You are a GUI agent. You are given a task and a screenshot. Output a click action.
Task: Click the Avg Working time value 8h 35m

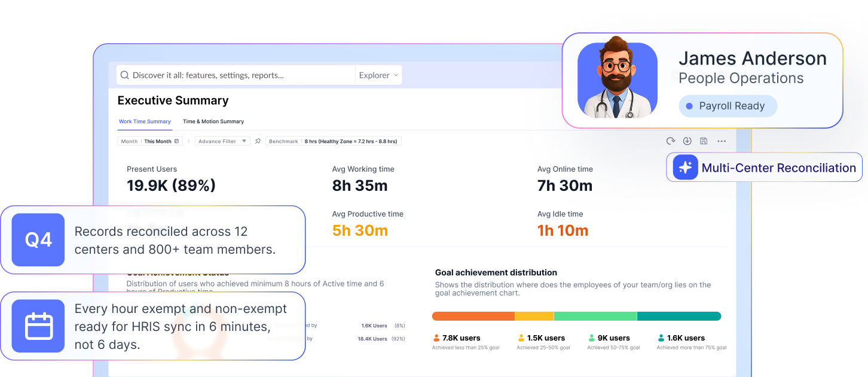pyautogui.click(x=360, y=186)
